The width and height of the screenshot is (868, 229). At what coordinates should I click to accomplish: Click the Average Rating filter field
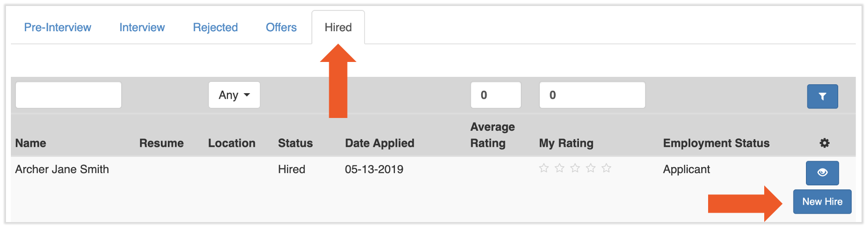tap(496, 95)
